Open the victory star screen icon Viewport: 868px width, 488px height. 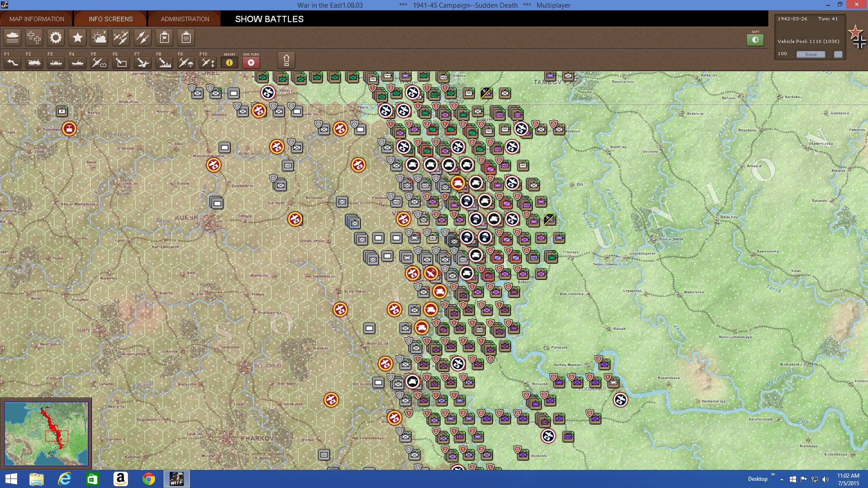[77, 38]
